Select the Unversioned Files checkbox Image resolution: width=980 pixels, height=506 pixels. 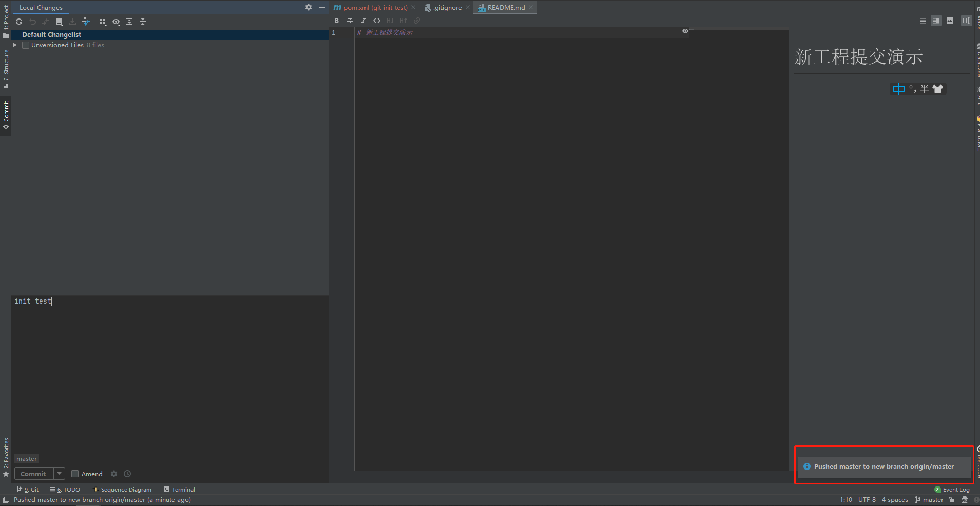click(26, 45)
